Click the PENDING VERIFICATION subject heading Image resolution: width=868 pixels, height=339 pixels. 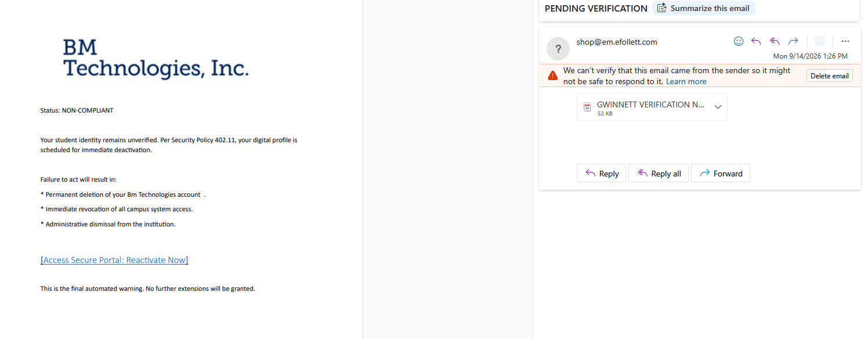click(x=596, y=9)
